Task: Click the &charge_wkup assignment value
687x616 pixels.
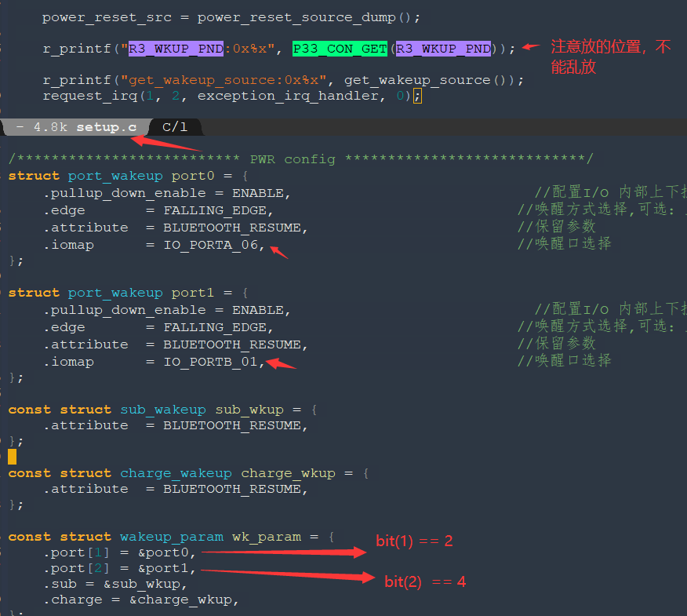Action: pos(180,600)
